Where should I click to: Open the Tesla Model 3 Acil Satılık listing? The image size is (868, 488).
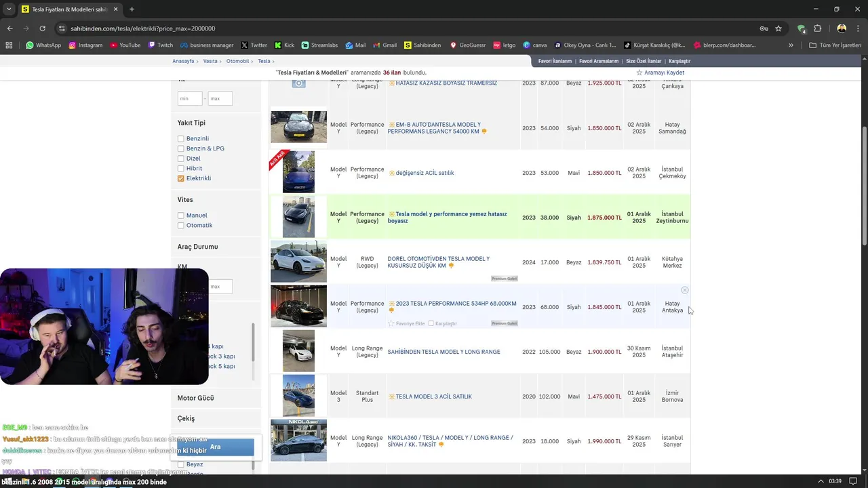point(433,396)
